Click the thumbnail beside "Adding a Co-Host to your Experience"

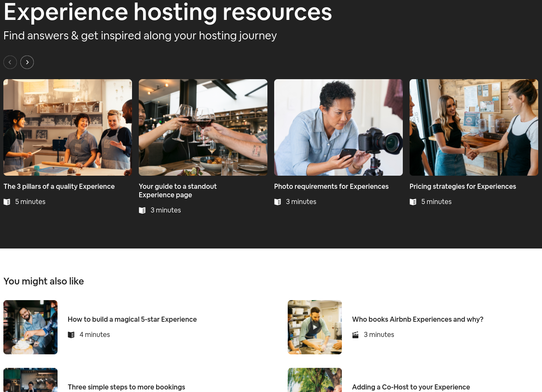point(314,380)
